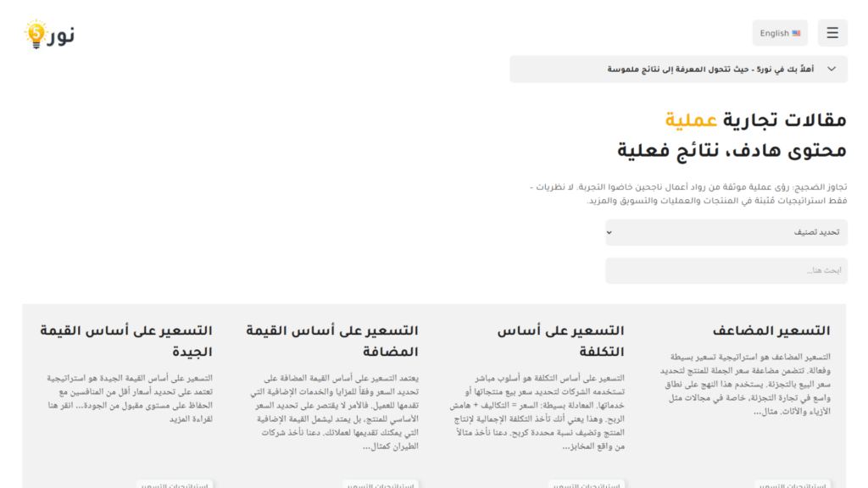Screen dimensions: 868x488
Task: Switch language to English
Action: [x=780, y=33]
